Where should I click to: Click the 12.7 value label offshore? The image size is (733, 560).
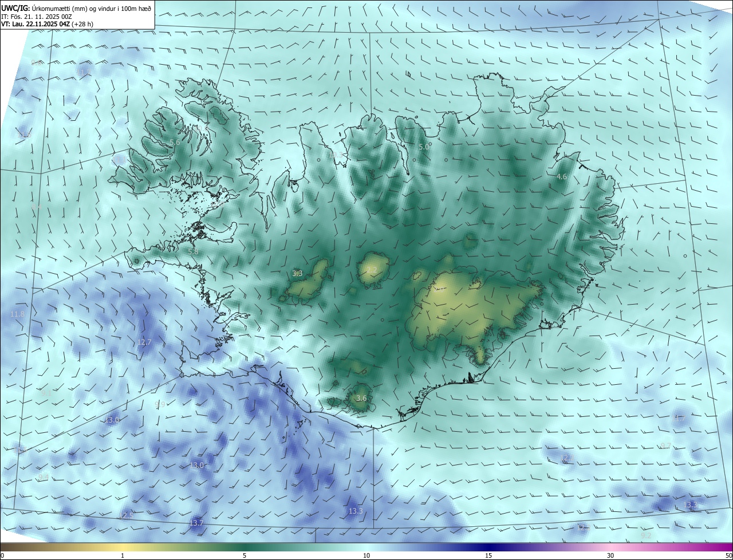(144, 342)
